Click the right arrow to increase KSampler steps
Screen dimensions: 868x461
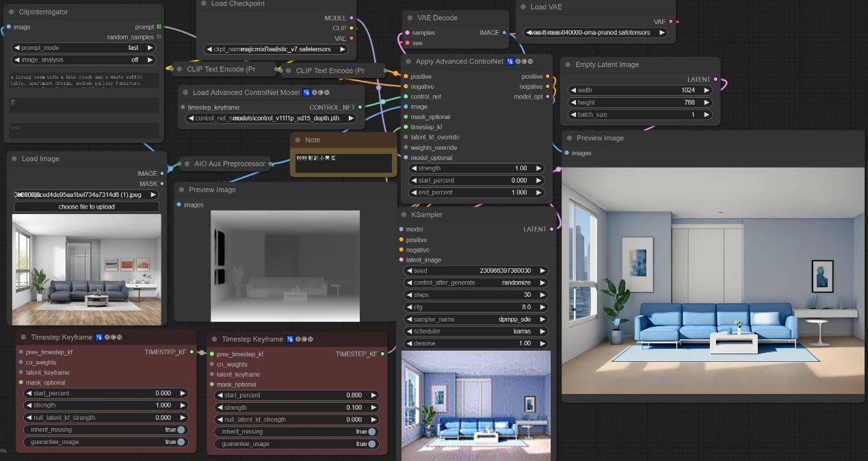point(542,295)
